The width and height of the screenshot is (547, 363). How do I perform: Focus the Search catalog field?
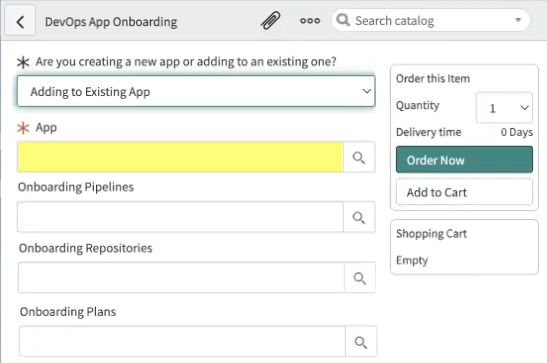(430, 20)
